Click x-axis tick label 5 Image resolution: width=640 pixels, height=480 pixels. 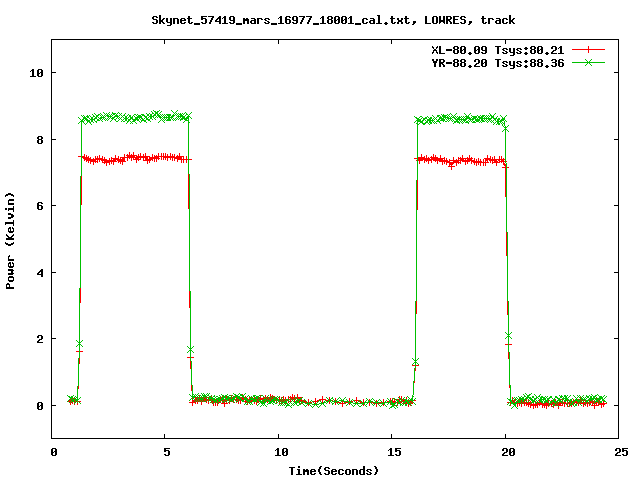click(x=167, y=452)
